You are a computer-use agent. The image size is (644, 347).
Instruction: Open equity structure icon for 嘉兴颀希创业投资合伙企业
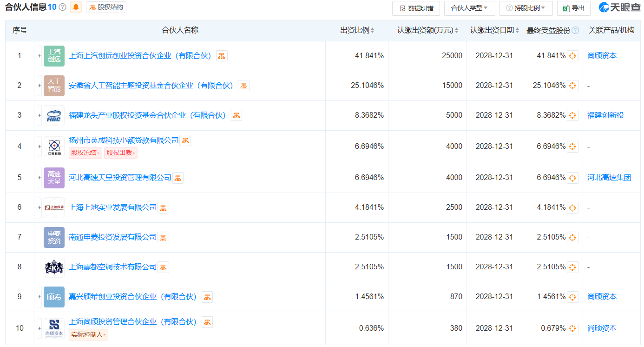207,297
